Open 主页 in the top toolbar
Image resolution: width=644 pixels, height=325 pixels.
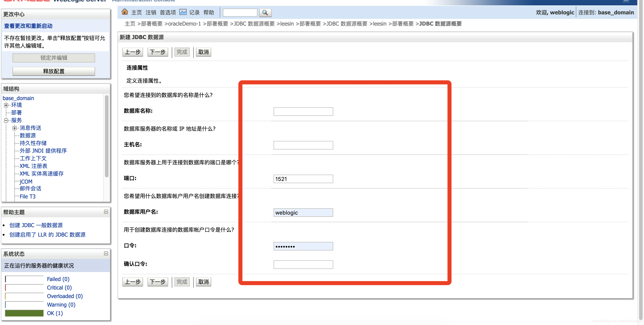[137, 13]
